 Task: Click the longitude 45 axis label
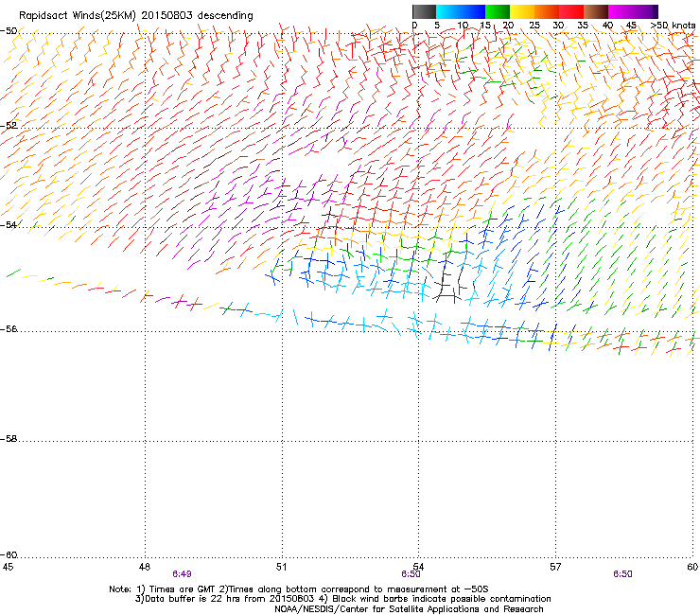8,567
